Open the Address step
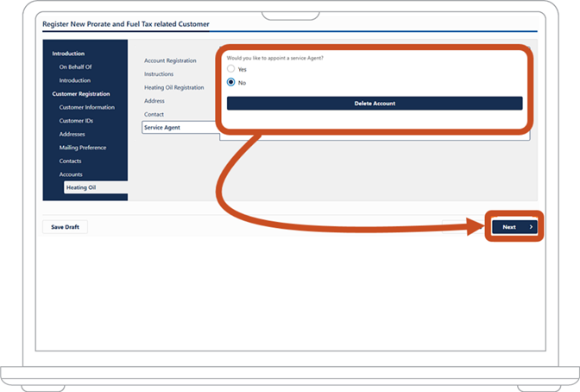Viewport: 580px width, 392px height. (154, 101)
